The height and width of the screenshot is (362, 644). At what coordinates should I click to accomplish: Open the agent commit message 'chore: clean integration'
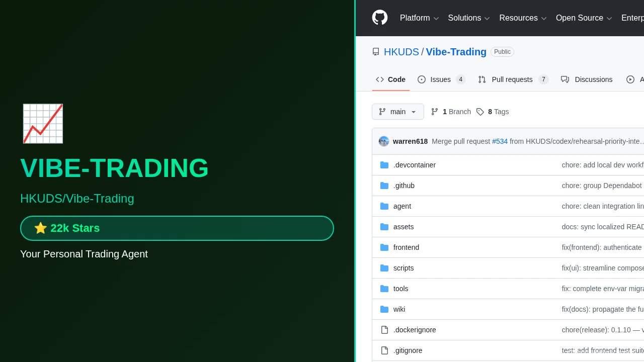603,206
